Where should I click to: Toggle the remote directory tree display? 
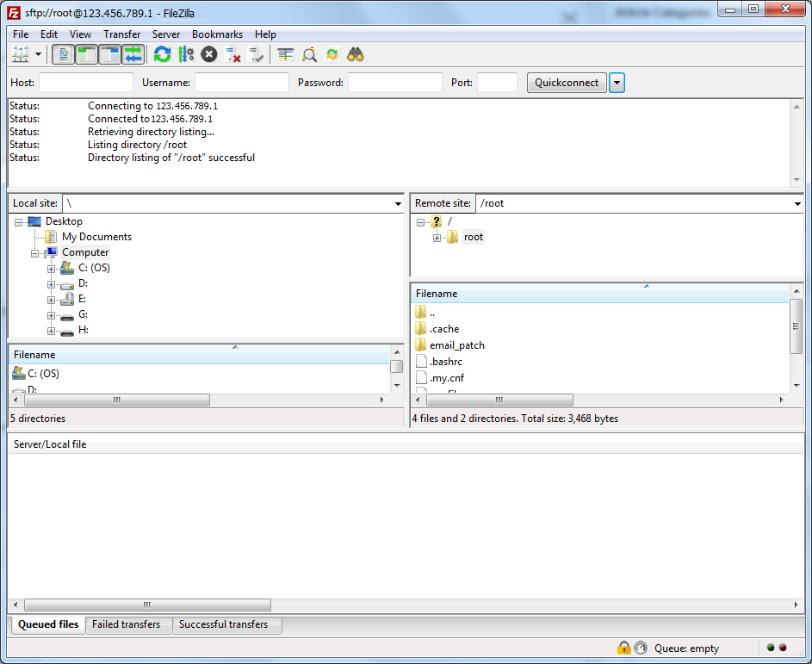109,54
